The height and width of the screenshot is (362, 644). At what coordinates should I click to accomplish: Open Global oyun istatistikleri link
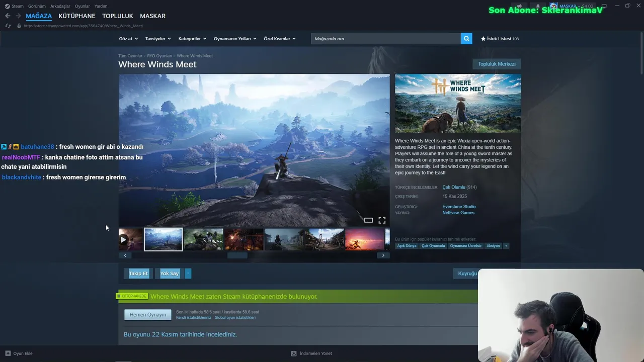tap(235, 318)
